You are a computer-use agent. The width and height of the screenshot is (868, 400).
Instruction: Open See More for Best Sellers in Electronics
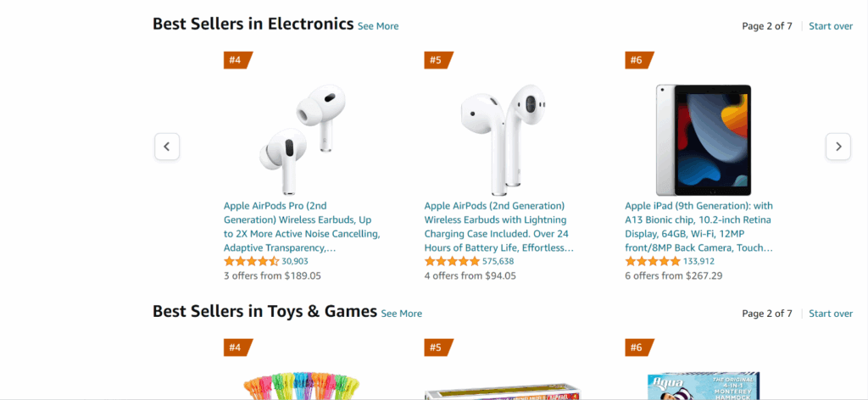click(378, 26)
